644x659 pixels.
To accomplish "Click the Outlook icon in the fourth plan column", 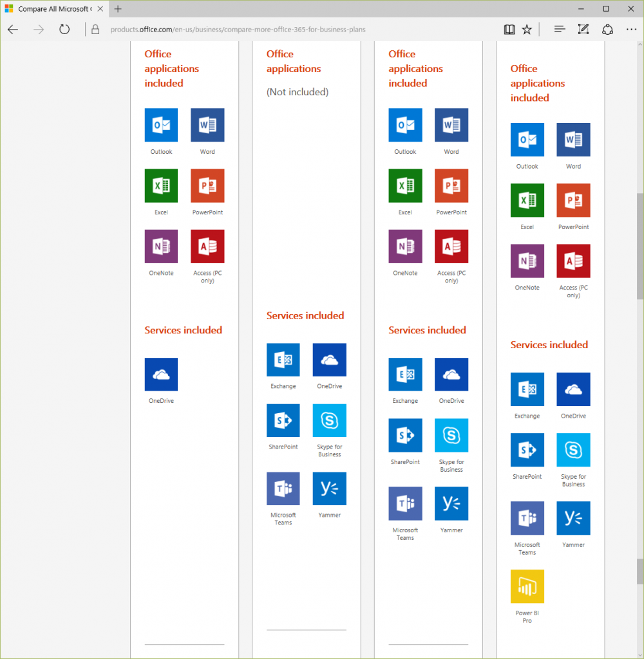I will (x=527, y=140).
